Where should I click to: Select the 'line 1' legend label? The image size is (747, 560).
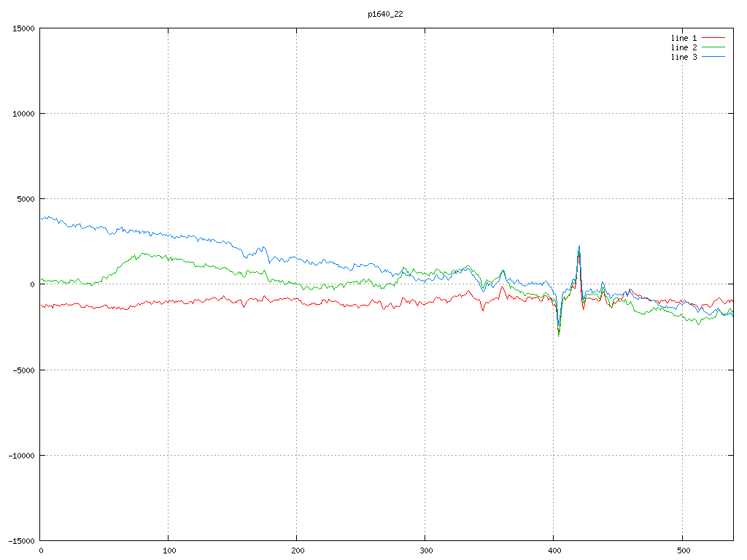tap(684, 37)
